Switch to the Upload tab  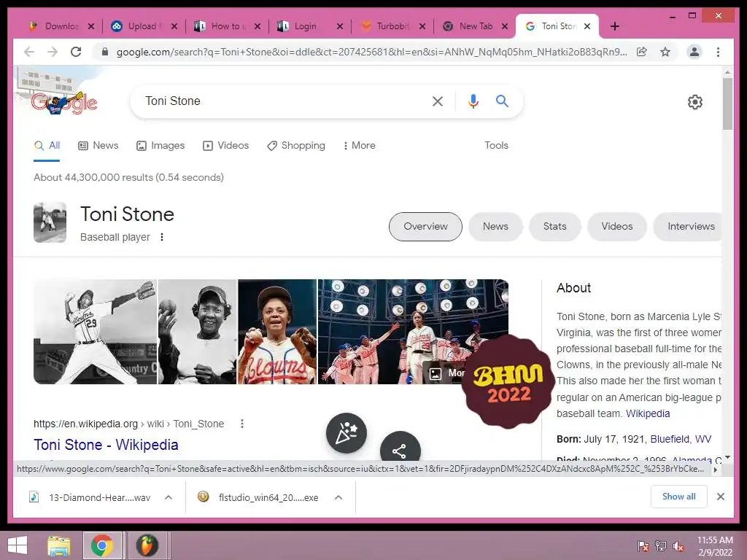(x=143, y=26)
